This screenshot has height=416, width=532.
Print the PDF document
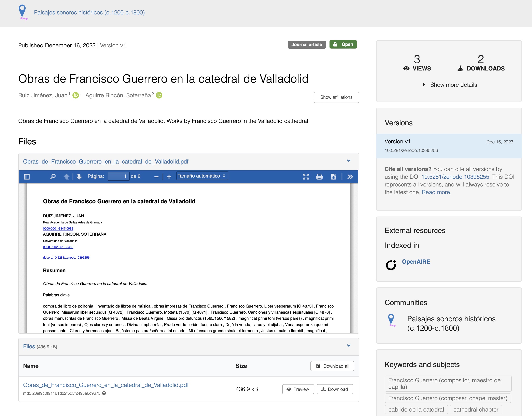pyautogui.click(x=319, y=177)
